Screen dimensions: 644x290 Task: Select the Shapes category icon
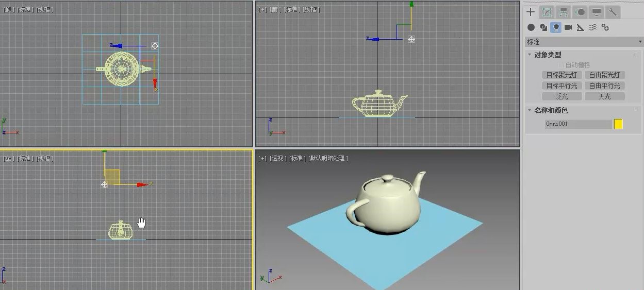543,27
